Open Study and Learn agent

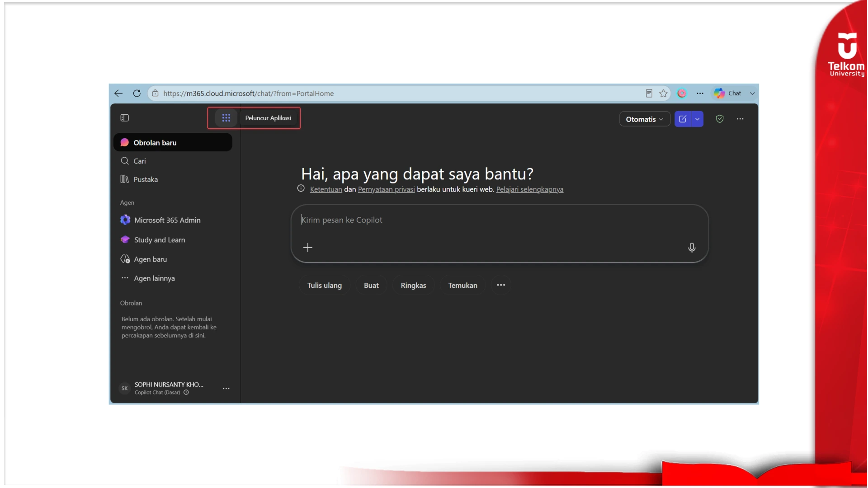173,240
